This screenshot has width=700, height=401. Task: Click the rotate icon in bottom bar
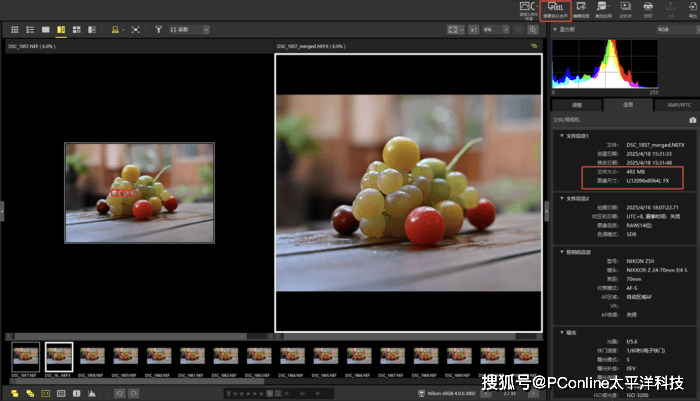point(118,393)
